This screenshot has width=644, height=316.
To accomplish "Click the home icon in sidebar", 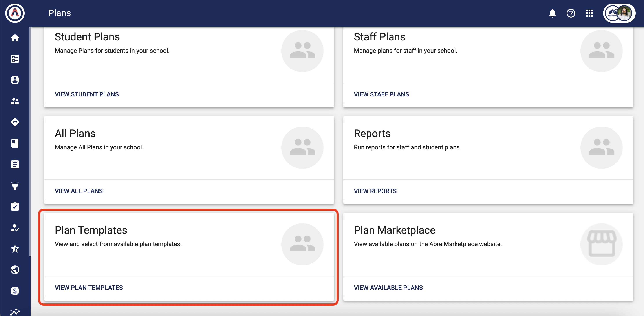I will pyautogui.click(x=15, y=38).
